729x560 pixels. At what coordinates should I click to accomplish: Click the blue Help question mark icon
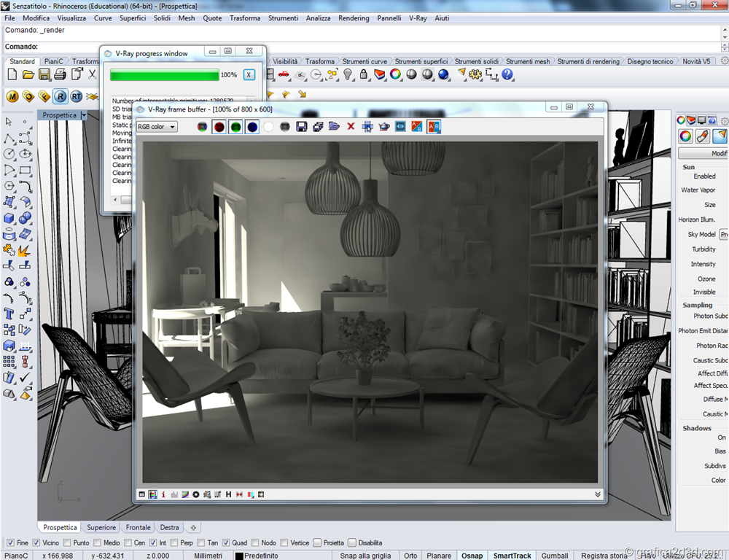click(x=507, y=74)
